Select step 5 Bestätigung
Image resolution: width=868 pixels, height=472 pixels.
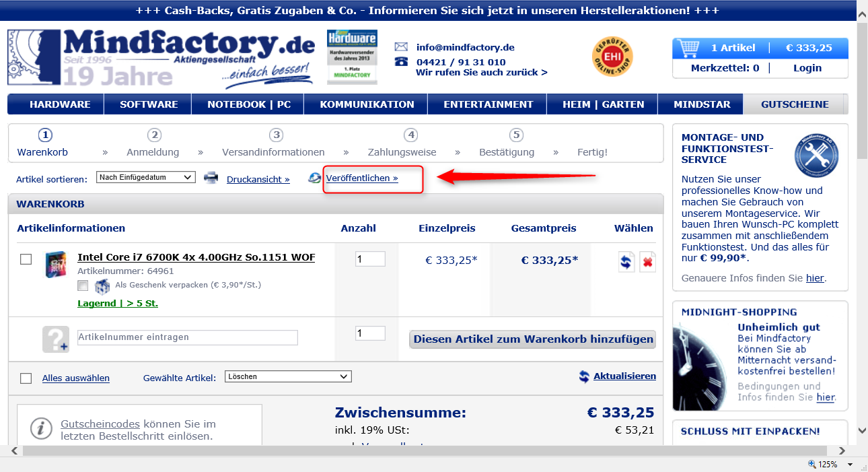pos(507,143)
